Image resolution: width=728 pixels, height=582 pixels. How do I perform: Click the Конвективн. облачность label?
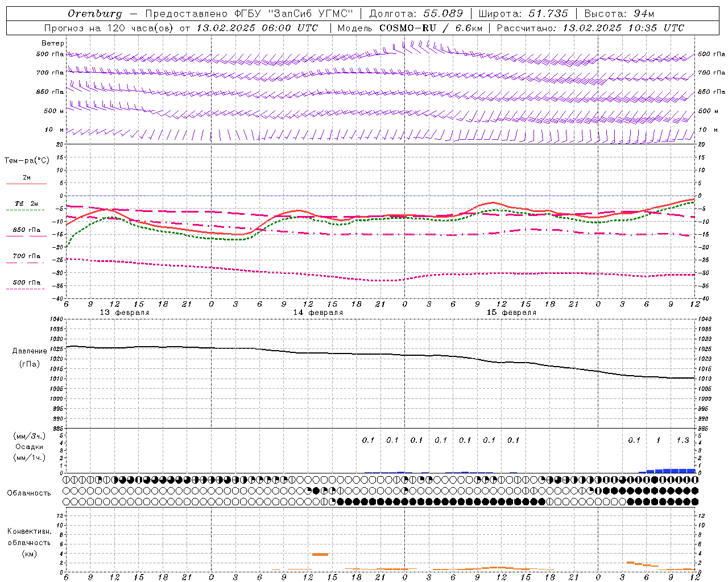click(29, 537)
